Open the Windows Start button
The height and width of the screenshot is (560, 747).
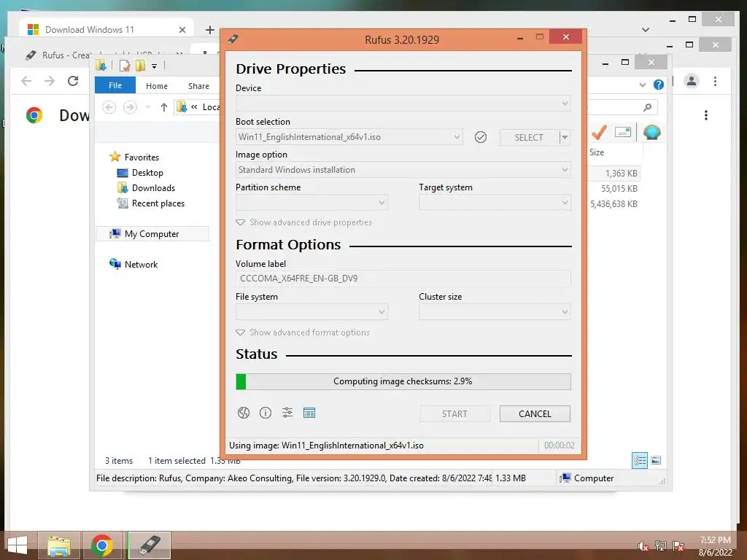(18, 545)
